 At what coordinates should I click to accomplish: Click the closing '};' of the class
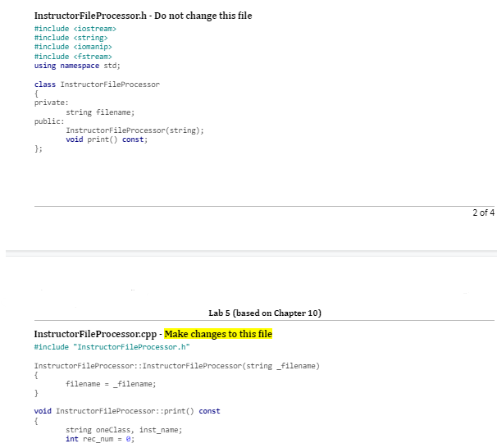[x=39, y=149]
